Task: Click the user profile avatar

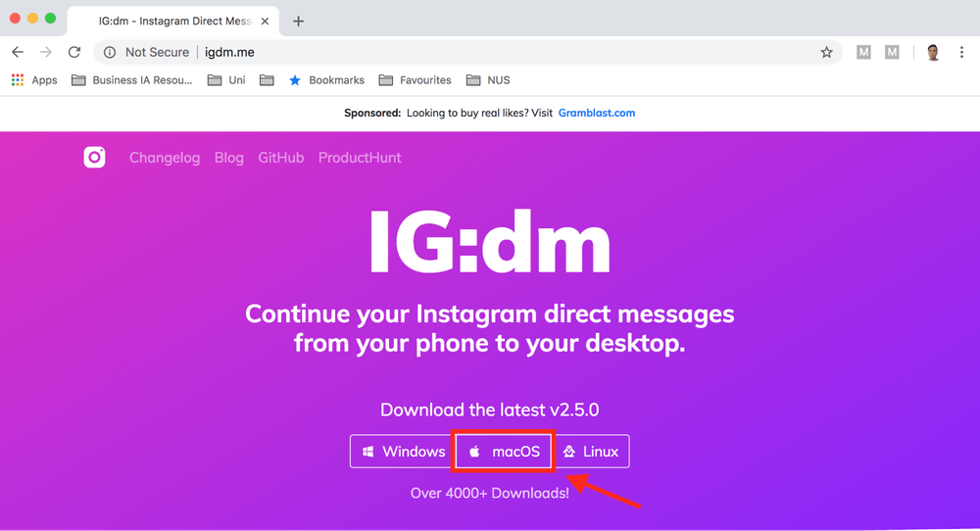Action: (932, 52)
